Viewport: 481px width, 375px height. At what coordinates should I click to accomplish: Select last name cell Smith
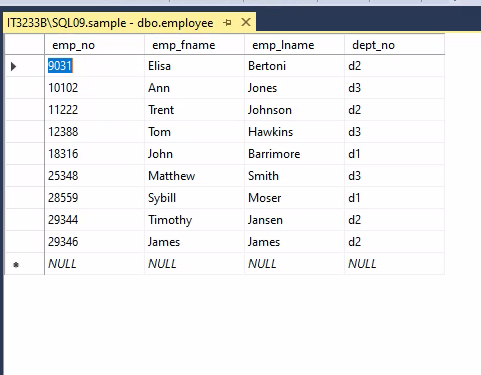(295, 176)
